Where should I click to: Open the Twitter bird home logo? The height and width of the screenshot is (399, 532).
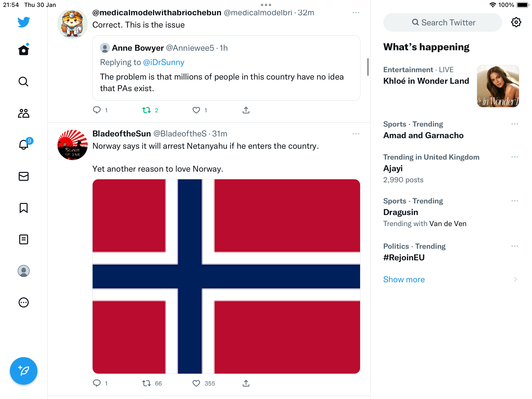coord(24,22)
